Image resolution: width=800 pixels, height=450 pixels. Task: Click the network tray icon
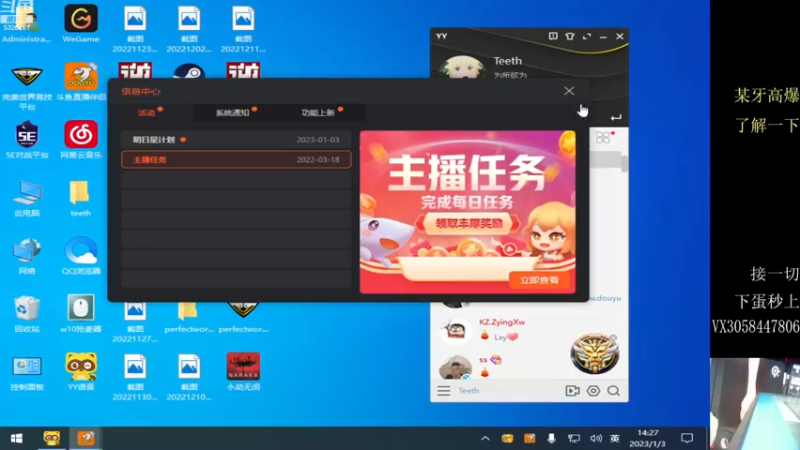click(574, 438)
